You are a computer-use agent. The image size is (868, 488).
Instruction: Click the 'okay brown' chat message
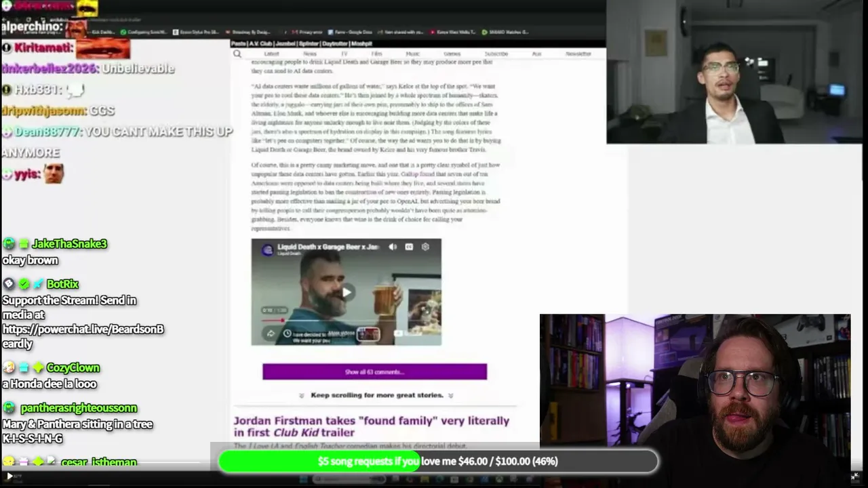pyautogui.click(x=30, y=260)
